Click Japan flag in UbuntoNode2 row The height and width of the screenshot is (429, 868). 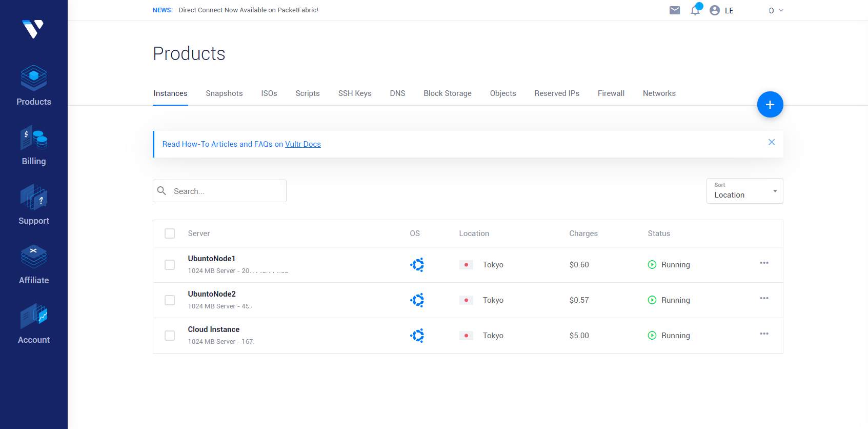click(466, 300)
